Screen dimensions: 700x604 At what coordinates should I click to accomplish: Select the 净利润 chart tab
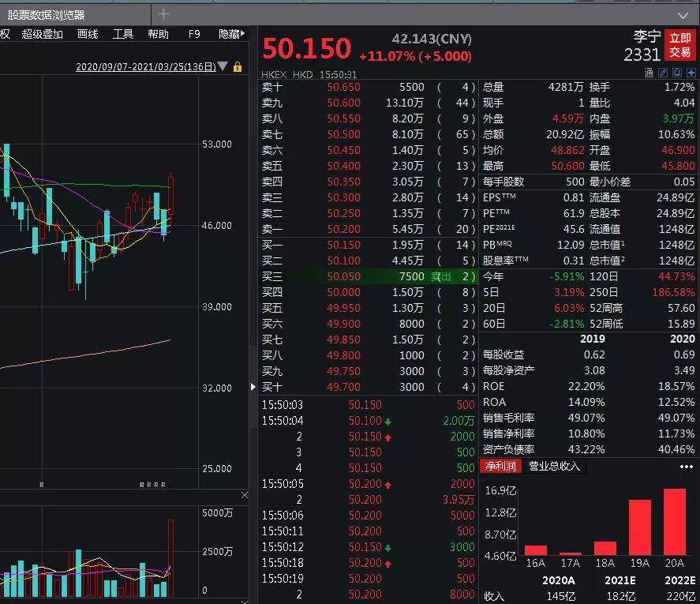[500, 467]
